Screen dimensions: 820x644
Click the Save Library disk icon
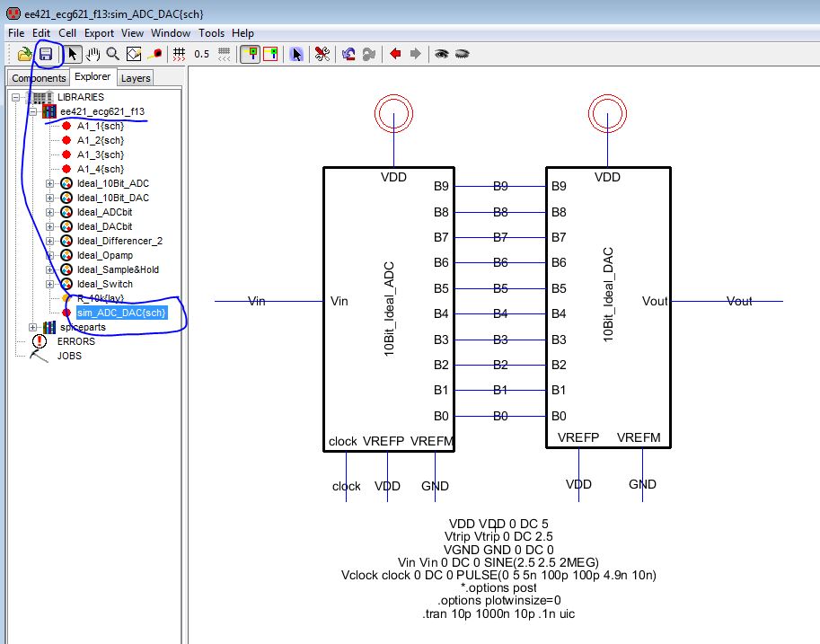click(x=45, y=54)
